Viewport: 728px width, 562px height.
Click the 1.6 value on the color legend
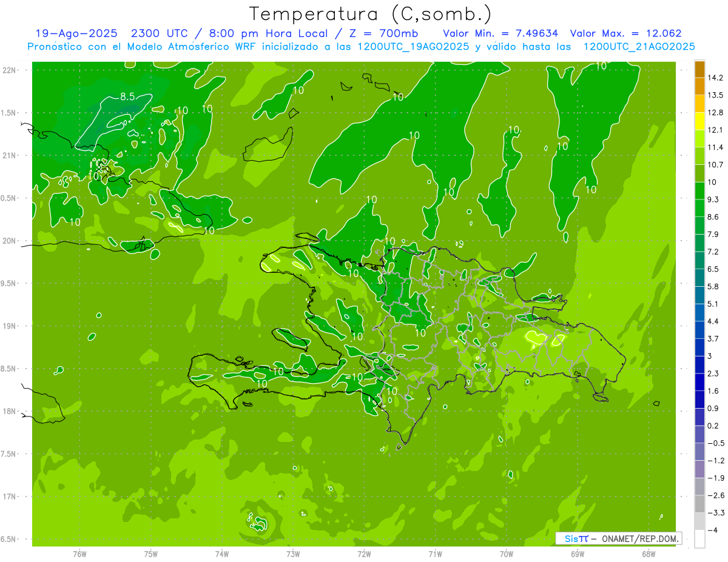(x=714, y=391)
